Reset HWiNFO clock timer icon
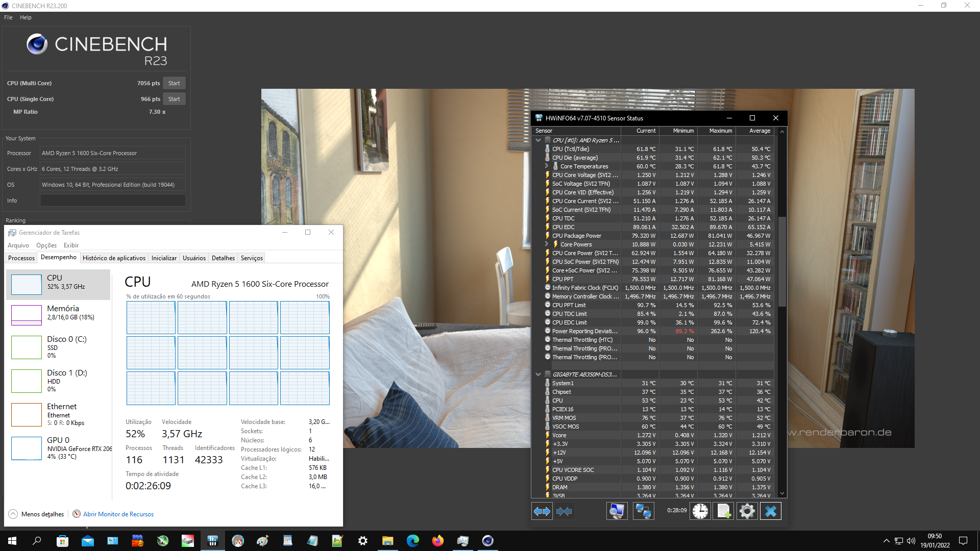 tap(700, 511)
